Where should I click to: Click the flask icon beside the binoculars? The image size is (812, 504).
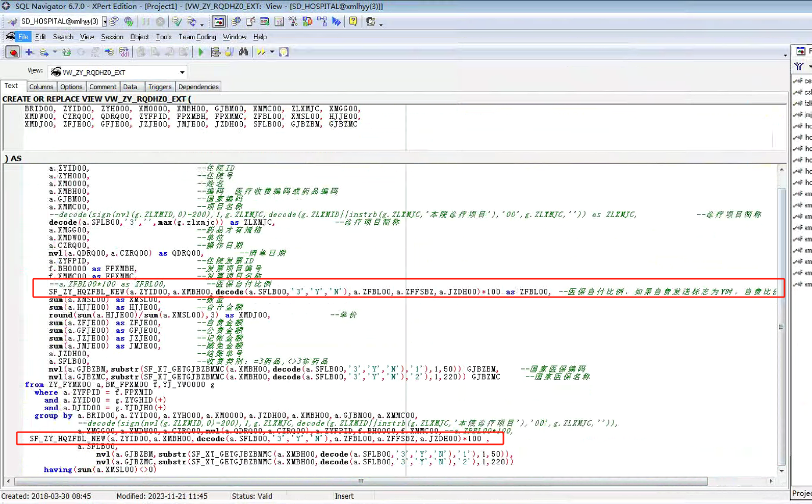point(230,52)
